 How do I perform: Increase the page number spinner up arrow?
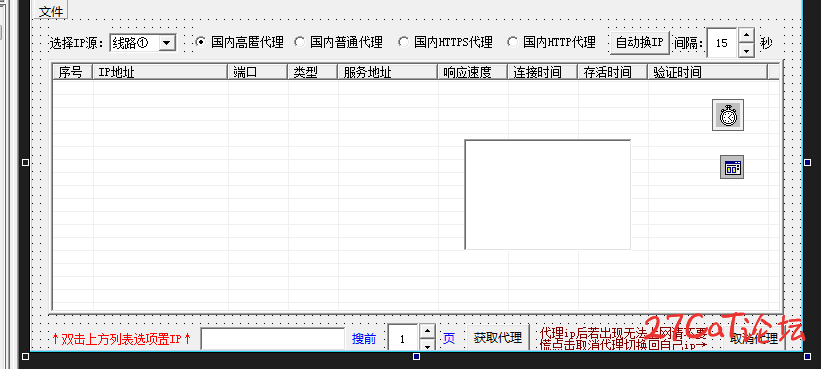[x=427, y=331]
